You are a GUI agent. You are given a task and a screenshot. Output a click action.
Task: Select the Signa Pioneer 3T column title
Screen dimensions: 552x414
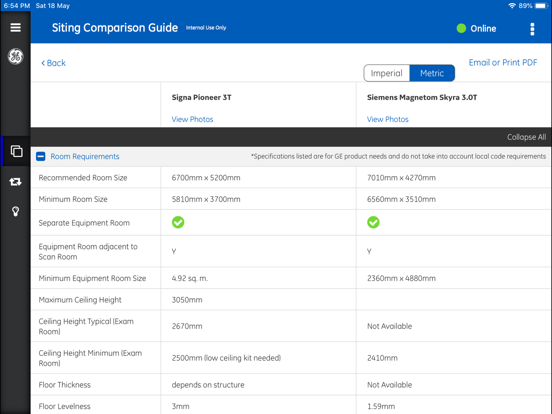click(x=201, y=98)
